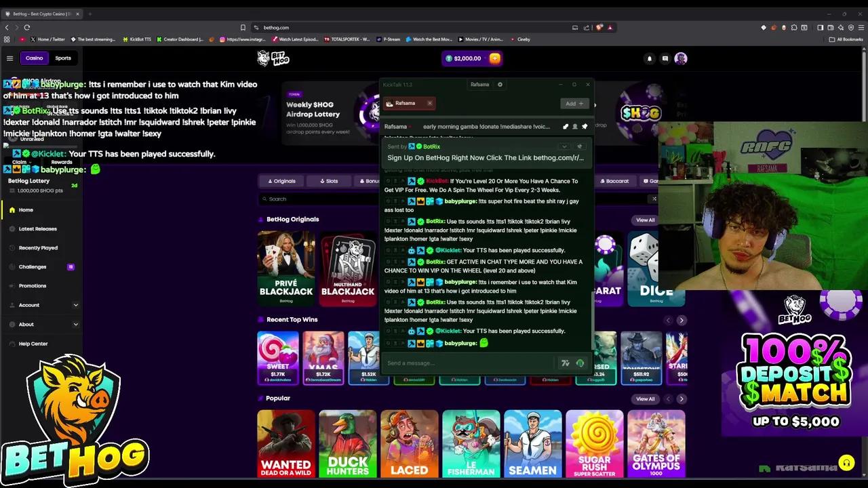Viewport: 868px width, 488px height.
Task: Open All Bookmarks folder
Action: [x=846, y=39]
